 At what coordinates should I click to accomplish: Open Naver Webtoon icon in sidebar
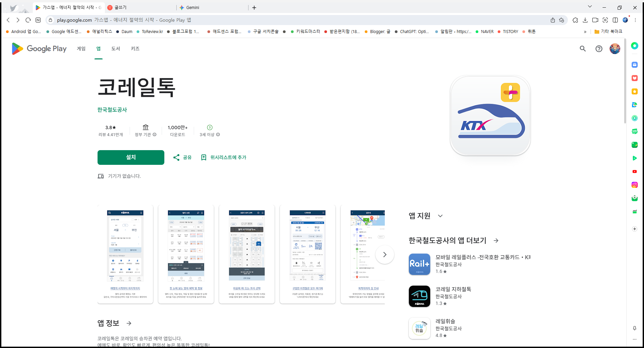[634, 131]
